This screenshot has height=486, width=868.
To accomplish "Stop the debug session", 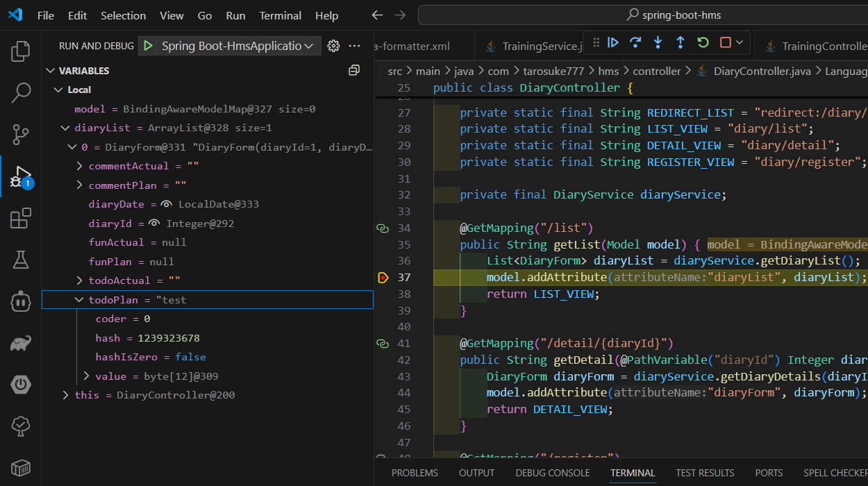I will [x=725, y=42].
